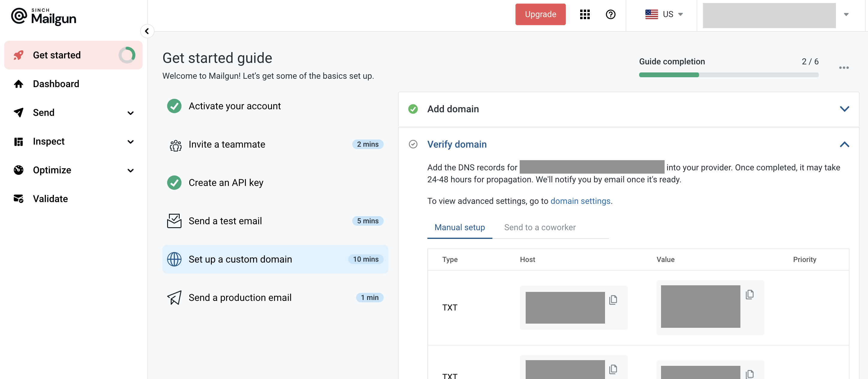
Task: Click the Create an API key step
Action: (275, 183)
